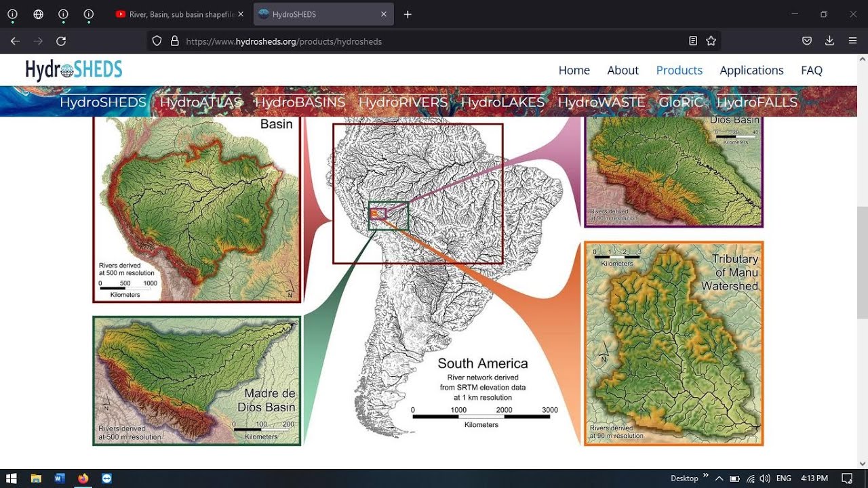Toggle reader view icon
This screenshot has height=488, width=868.
(x=693, y=41)
